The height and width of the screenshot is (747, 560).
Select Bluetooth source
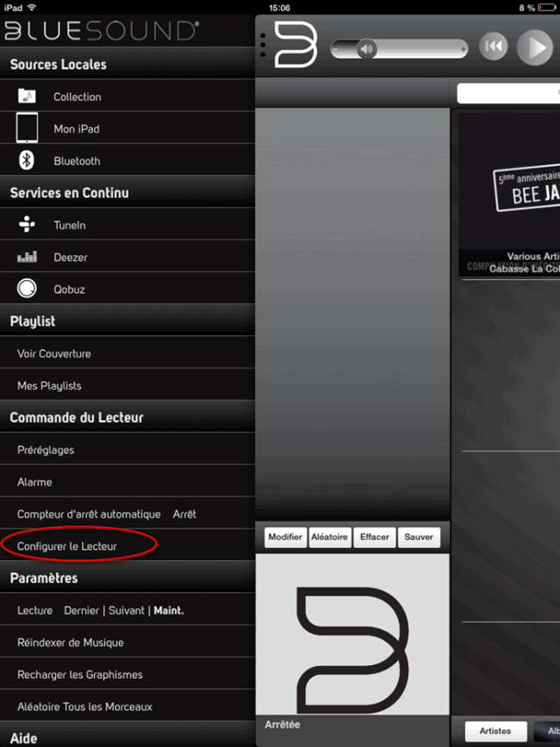[x=128, y=160]
